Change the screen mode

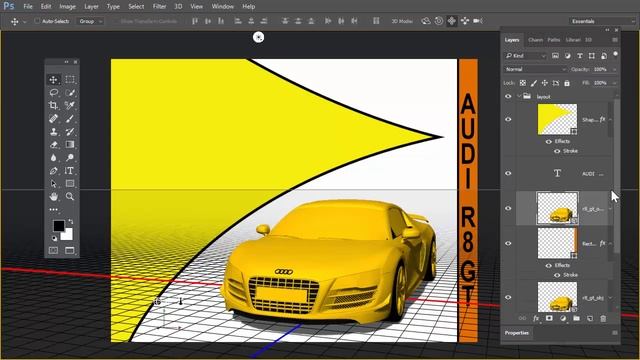coord(70,251)
